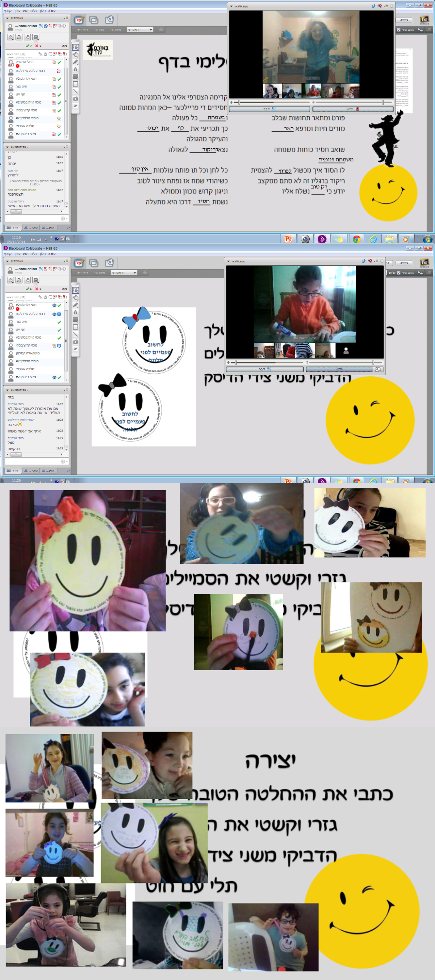Viewport: 435px width, 980px height.
Task: Raise hand using hand icon in upper window
Action: tap(27, 37)
